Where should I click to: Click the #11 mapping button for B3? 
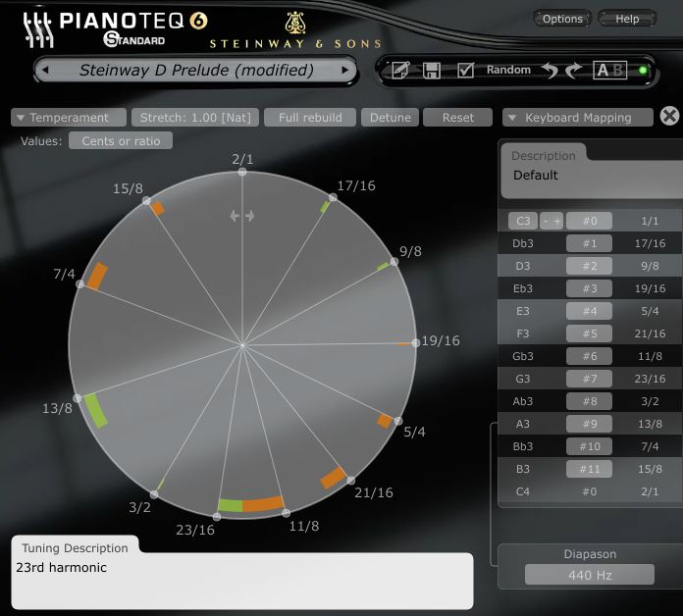coord(590,469)
